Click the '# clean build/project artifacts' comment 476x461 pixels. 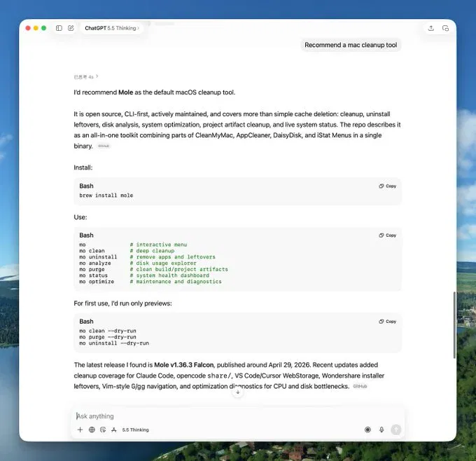pyautogui.click(x=178, y=269)
